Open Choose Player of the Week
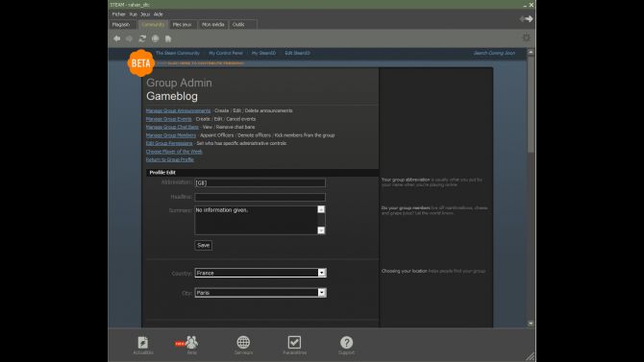 point(174,152)
